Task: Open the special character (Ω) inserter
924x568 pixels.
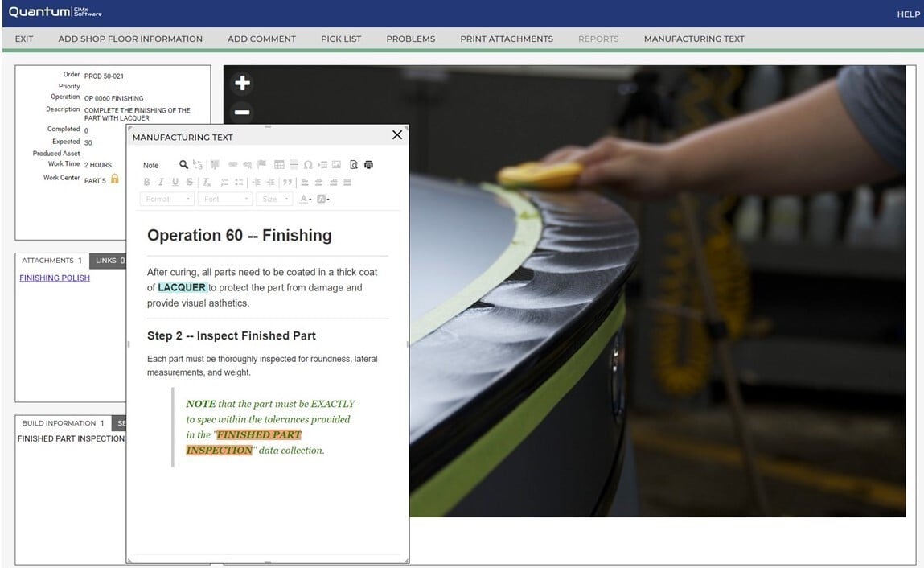Action: click(x=308, y=164)
